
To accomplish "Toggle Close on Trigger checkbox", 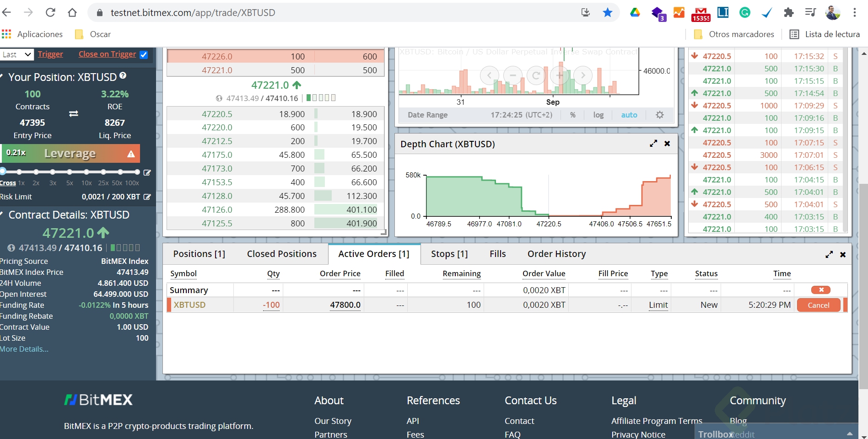I will pyautogui.click(x=144, y=54).
